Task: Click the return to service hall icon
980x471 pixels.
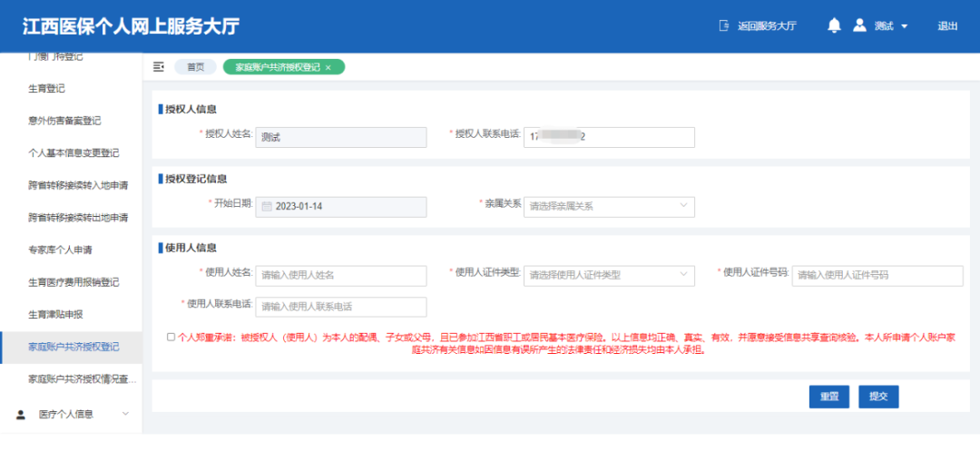Action: point(723,26)
